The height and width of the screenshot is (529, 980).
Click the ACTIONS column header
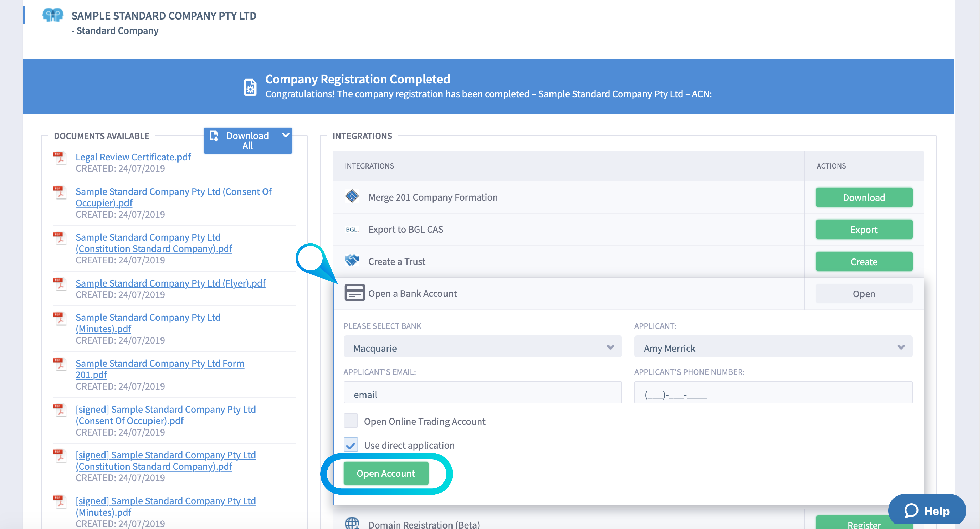[x=831, y=166]
